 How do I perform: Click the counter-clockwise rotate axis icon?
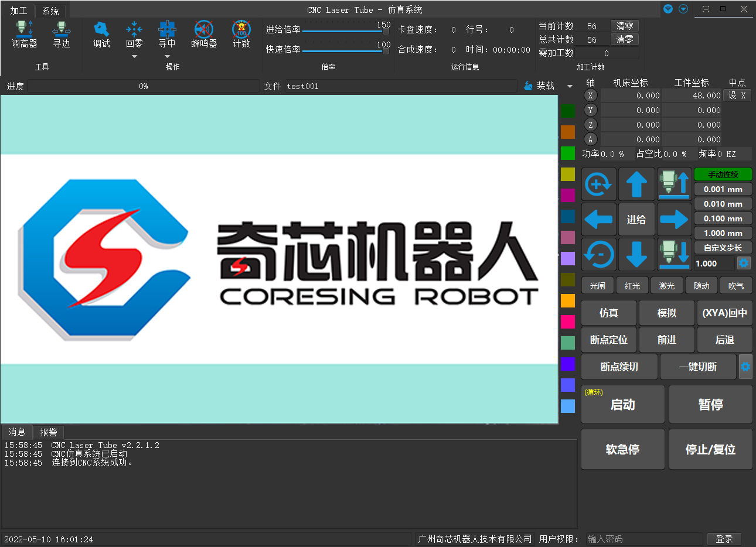tap(598, 254)
